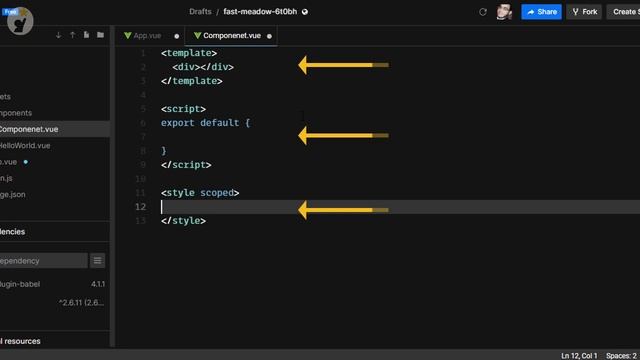Create a new folder with the folder icon
This screenshot has width=640, height=360.
coord(100,35)
